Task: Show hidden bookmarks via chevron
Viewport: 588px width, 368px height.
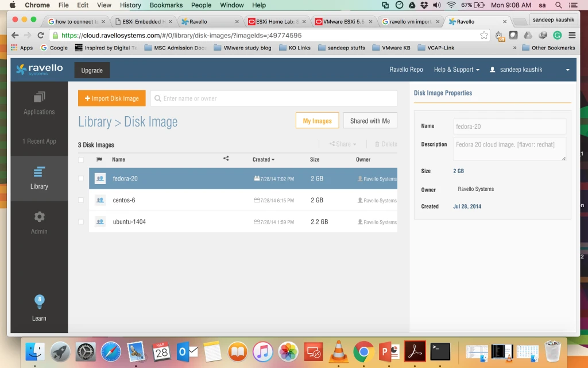Action: pyautogui.click(x=514, y=48)
